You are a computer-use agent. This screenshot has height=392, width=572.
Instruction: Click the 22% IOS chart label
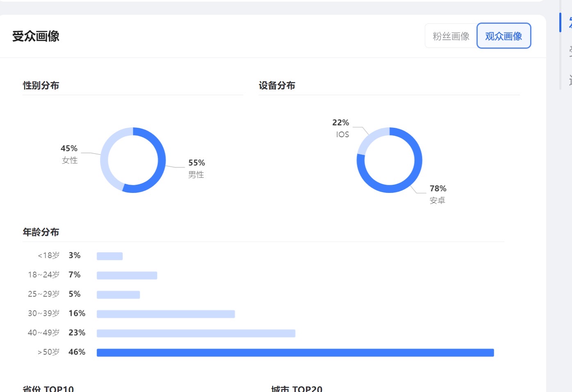pyautogui.click(x=341, y=128)
